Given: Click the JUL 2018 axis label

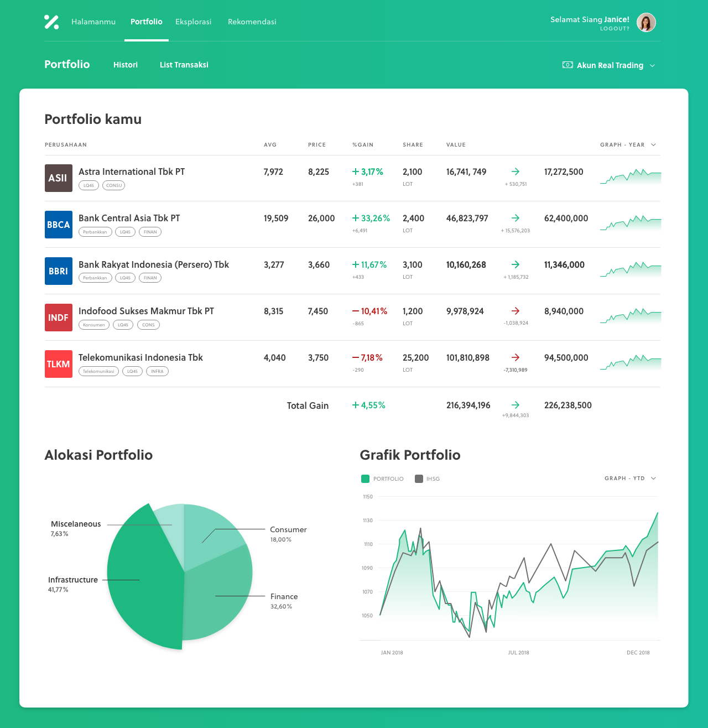Looking at the screenshot, I should [x=519, y=653].
